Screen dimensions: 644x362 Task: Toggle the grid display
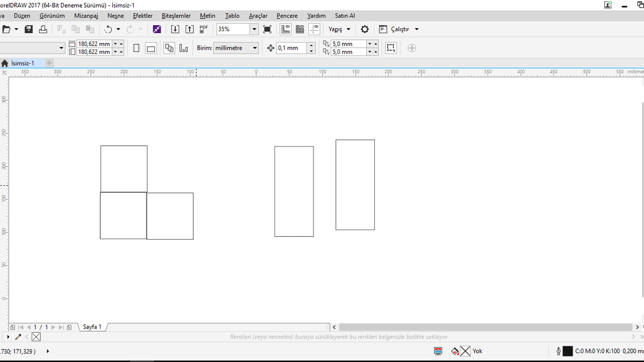pos(300,29)
